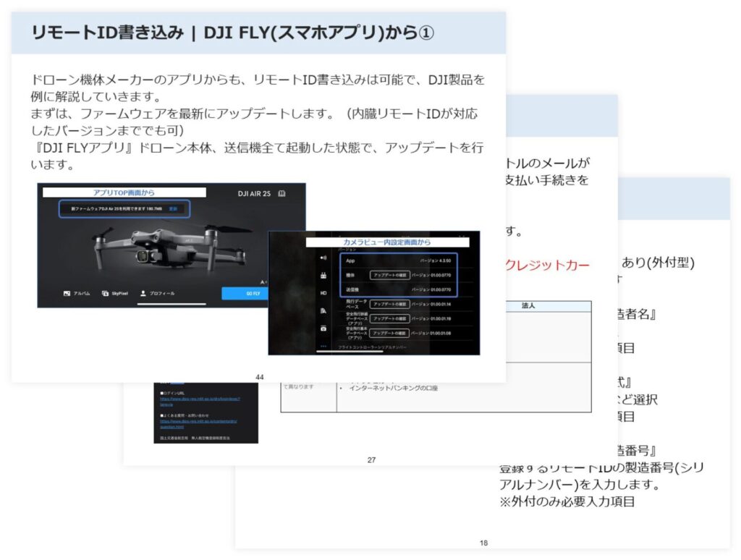Click the App version text バージョン 4.3.50

tap(435, 261)
